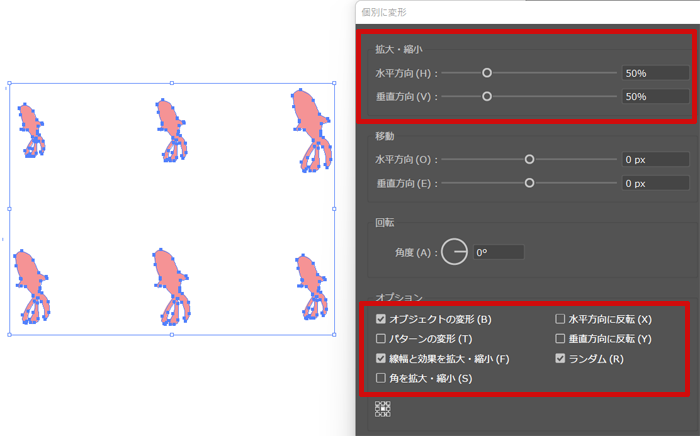Click the reference point locator grid icon
Image resolution: width=700 pixels, height=436 pixels.
(382, 409)
